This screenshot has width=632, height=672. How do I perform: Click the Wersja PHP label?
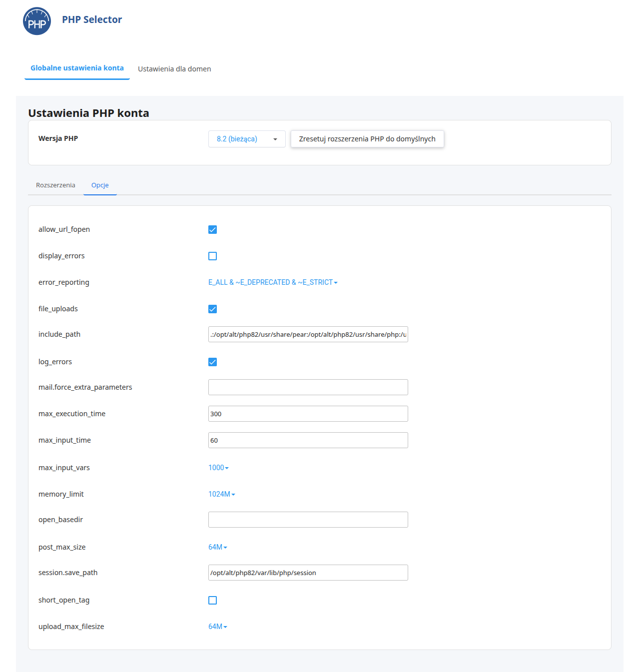(x=58, y=138)
